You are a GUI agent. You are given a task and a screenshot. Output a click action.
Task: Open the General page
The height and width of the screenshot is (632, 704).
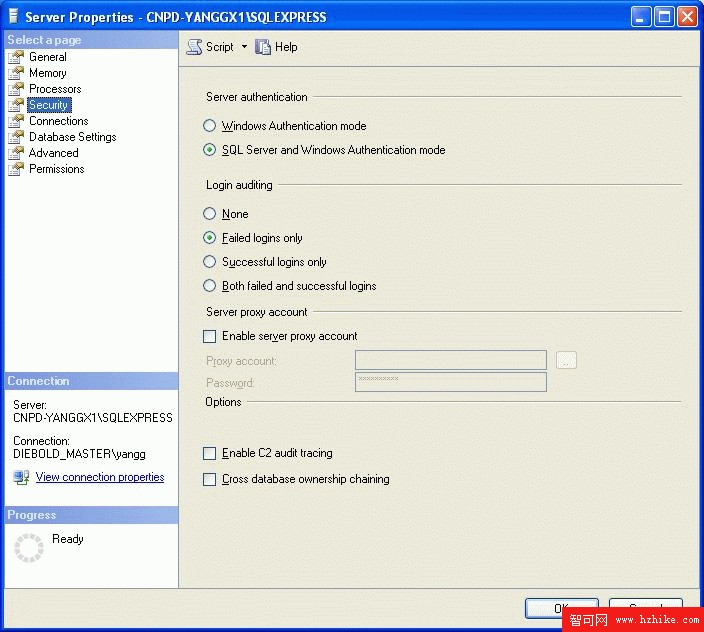pos(48,57)
